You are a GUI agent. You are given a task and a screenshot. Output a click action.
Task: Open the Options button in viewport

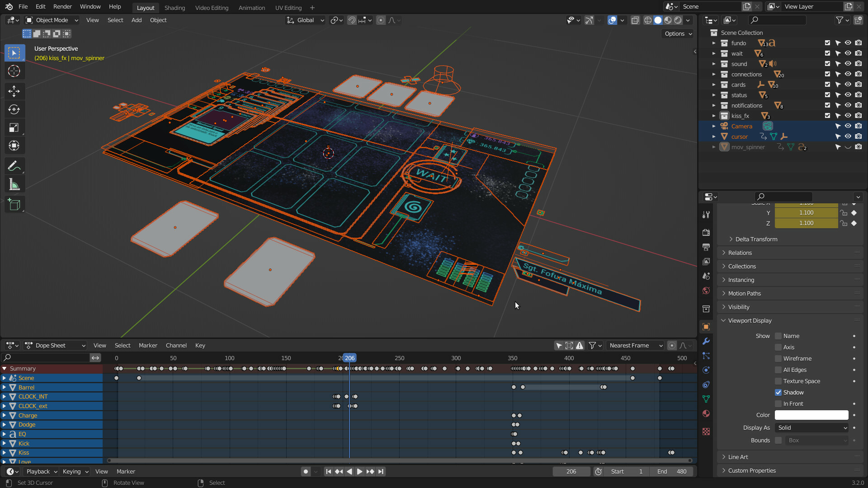pos(678,34)
